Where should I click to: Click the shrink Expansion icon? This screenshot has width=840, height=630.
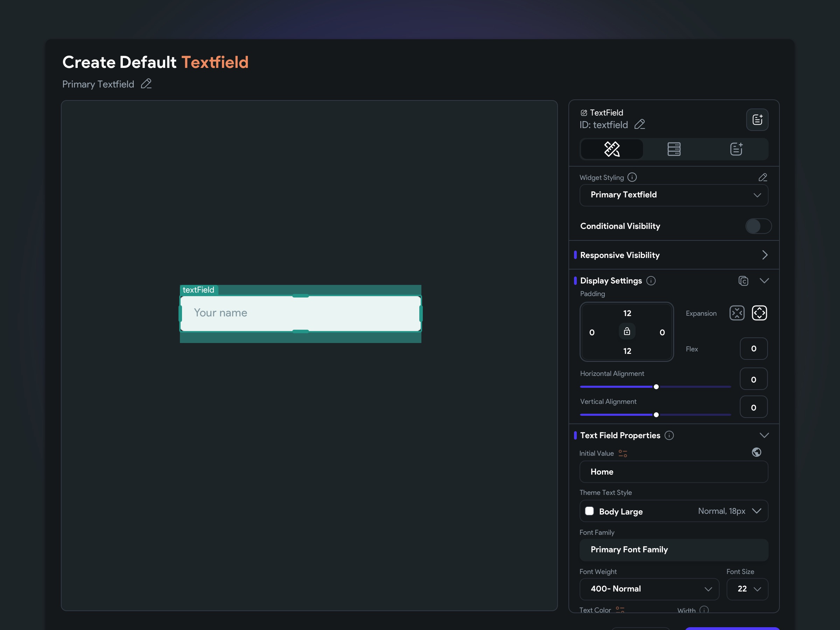coord(737,313)
